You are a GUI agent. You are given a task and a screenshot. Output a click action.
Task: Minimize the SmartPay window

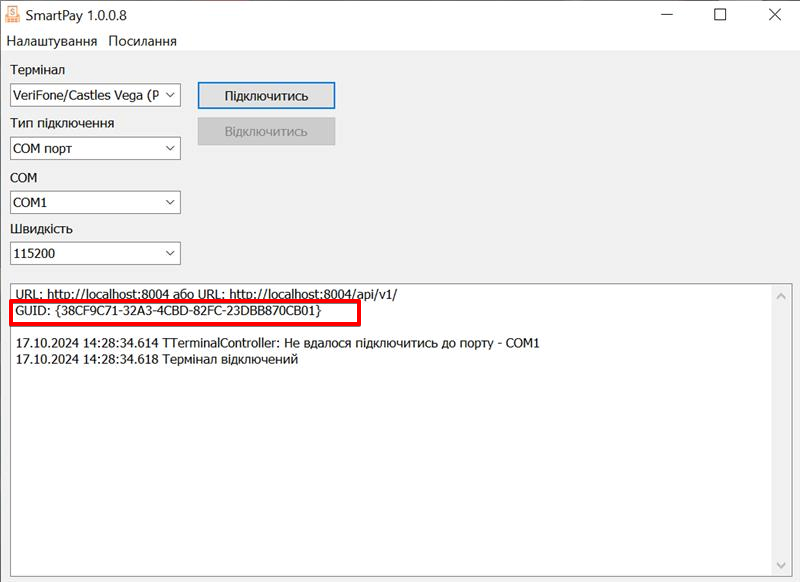tap(664, 15)
